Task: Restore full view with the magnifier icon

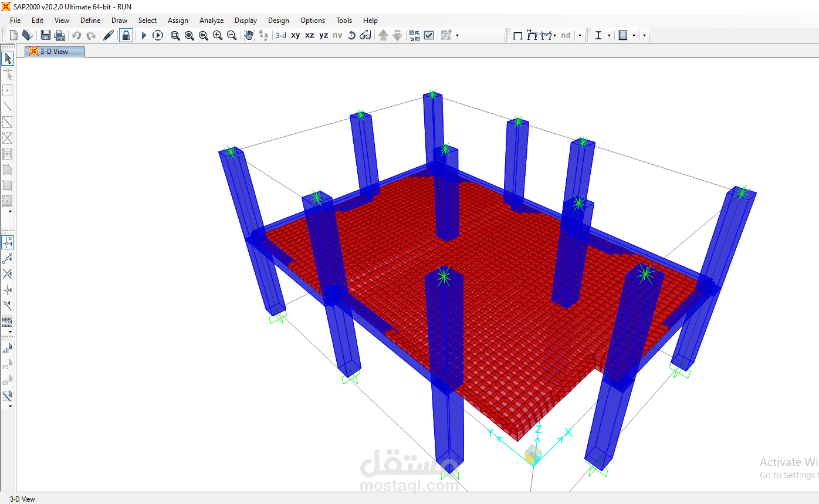Action: pyautogui.click(x=189, y=35)
